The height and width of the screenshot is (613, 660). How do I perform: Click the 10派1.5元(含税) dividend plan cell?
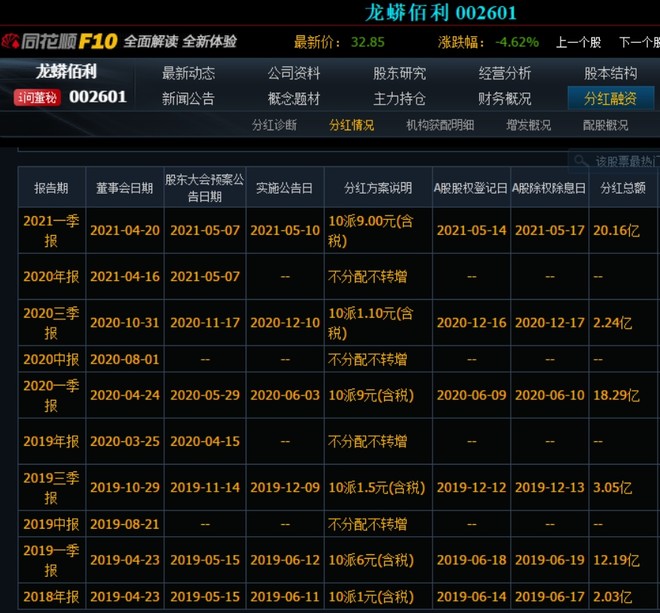(378, 488)
